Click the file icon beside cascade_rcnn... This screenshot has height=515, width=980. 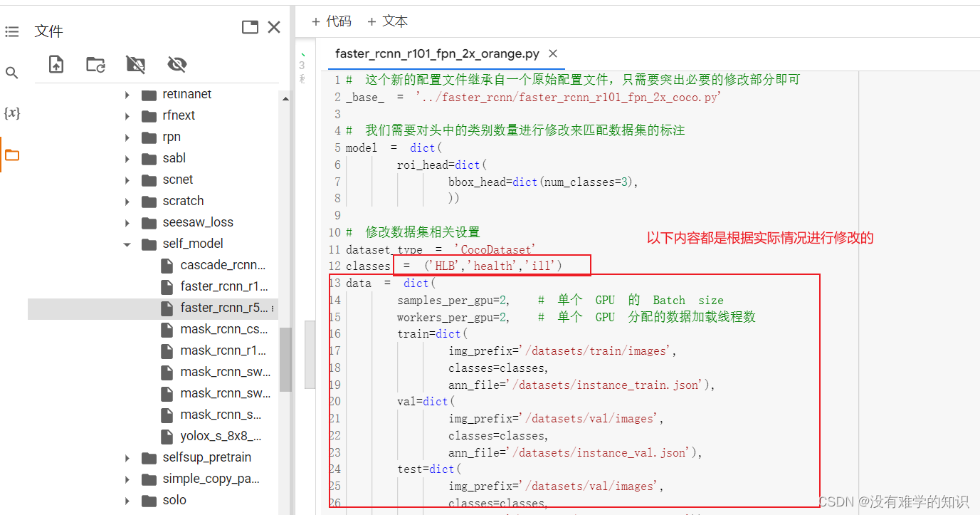[167, 266]
